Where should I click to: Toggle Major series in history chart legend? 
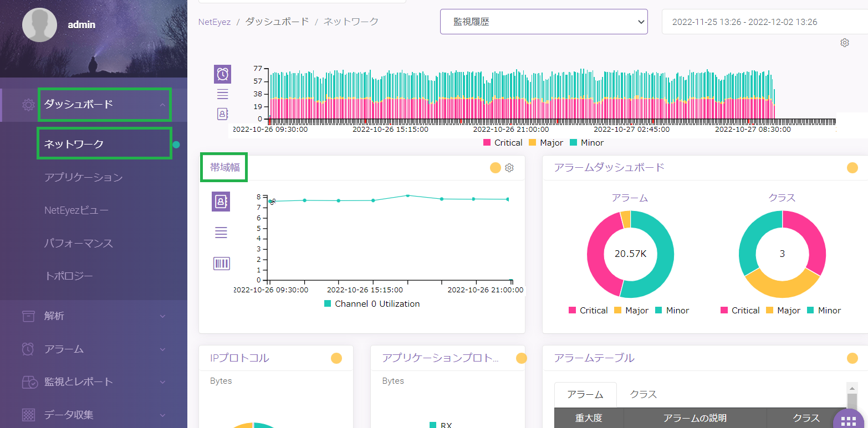tap(546, 142)
